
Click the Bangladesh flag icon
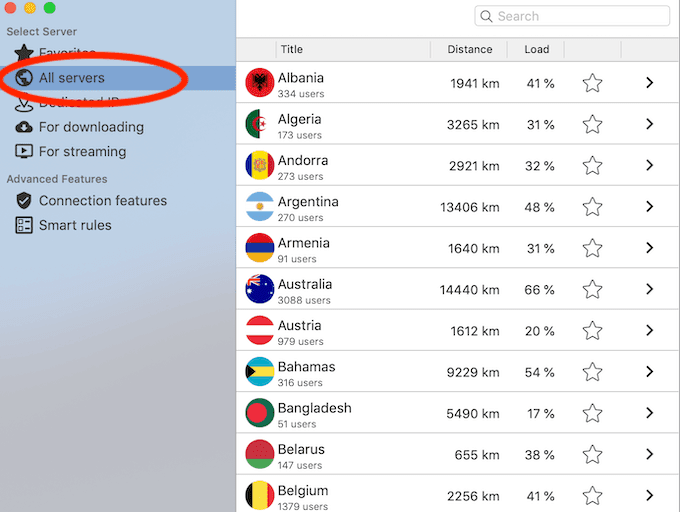[x=259, y=413]
